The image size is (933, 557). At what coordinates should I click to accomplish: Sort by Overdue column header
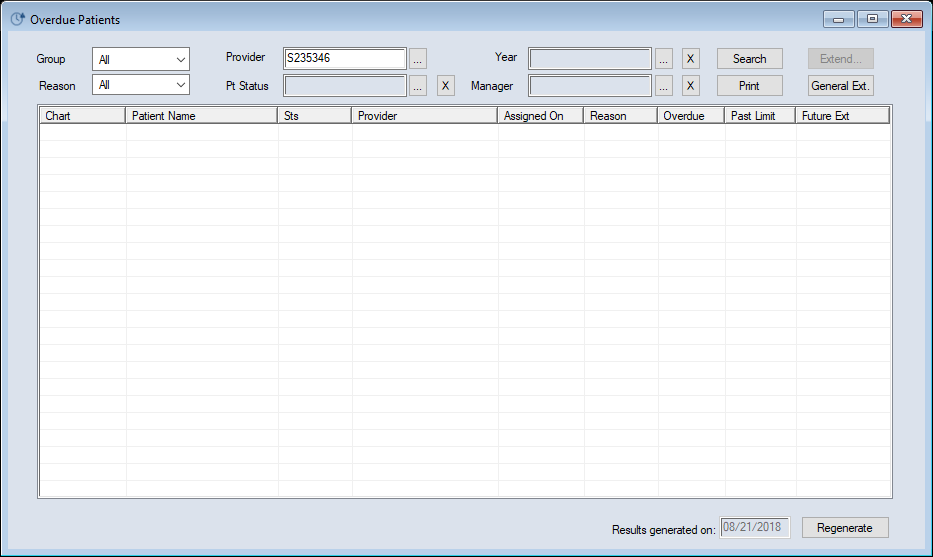[x=691, y=116]
